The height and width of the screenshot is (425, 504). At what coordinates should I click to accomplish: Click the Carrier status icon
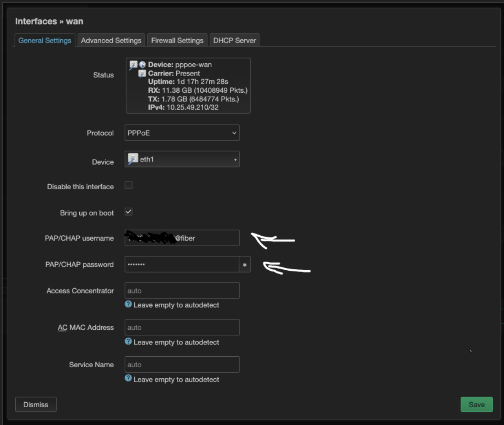142,74
